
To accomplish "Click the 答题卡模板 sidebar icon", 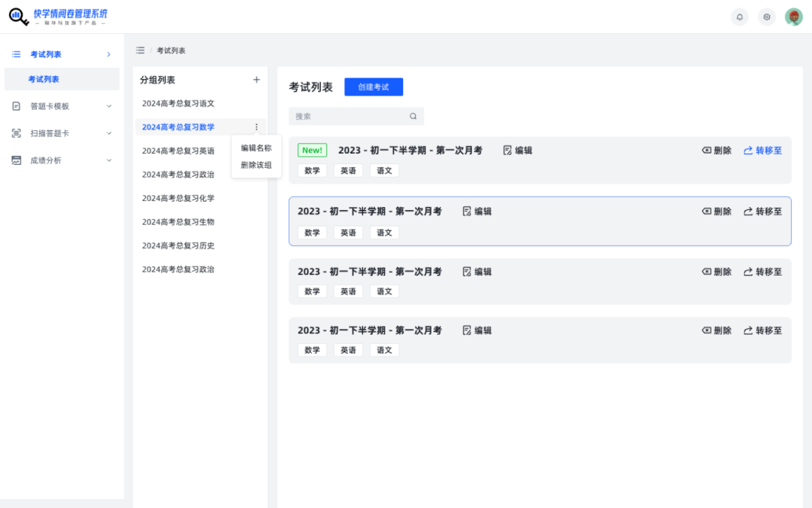I will coord(15,106).
